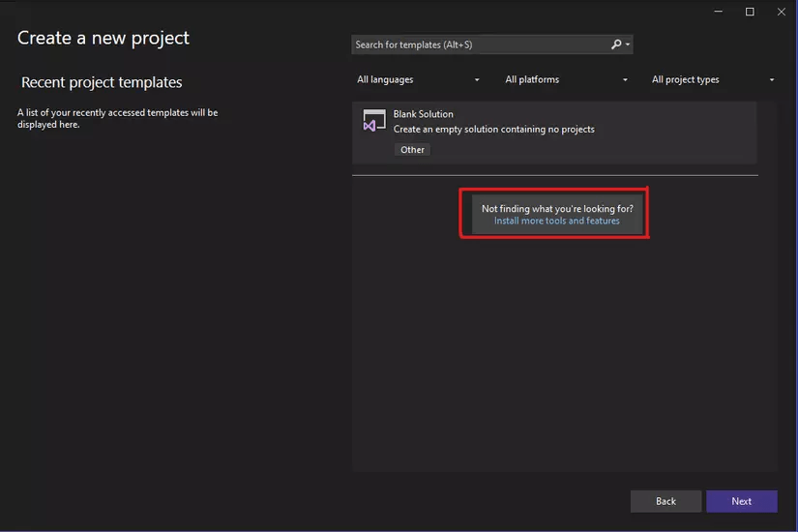Focus the Search for templates box

point(479,44)
